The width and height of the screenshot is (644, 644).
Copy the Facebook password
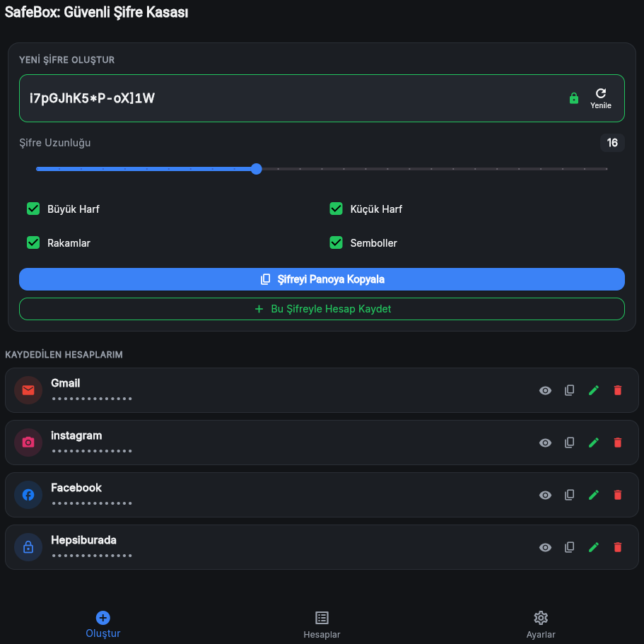pyautogui.click(x=569, y=495)
